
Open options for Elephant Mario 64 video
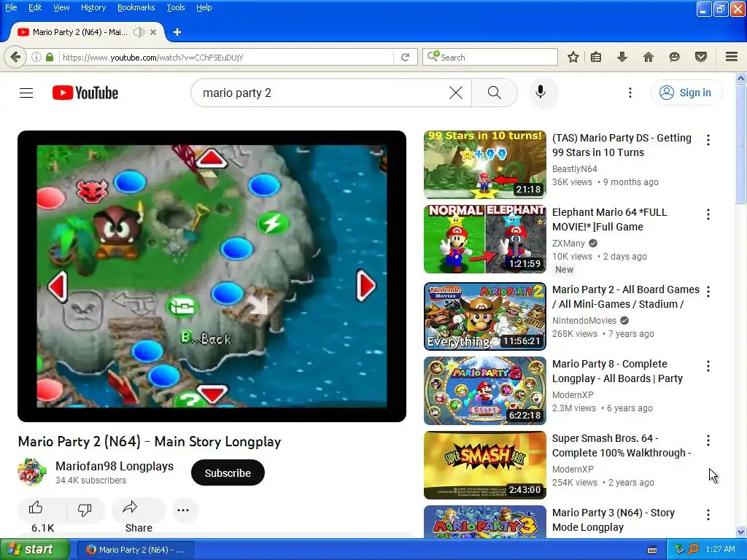[708, 215]
